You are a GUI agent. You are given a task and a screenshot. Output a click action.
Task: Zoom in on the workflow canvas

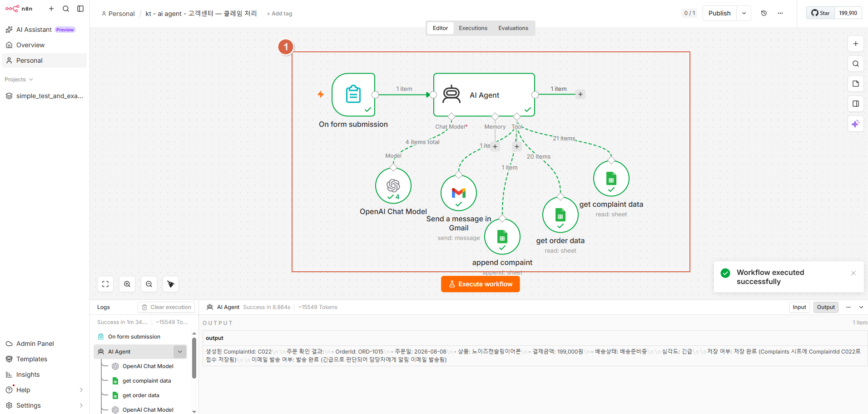click(127, 284)
